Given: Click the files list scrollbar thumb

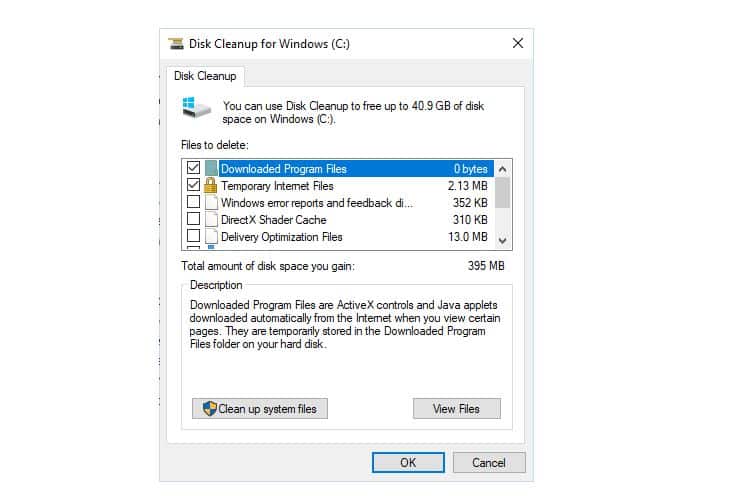Looking at the screenshot, I should click(502, 192).
